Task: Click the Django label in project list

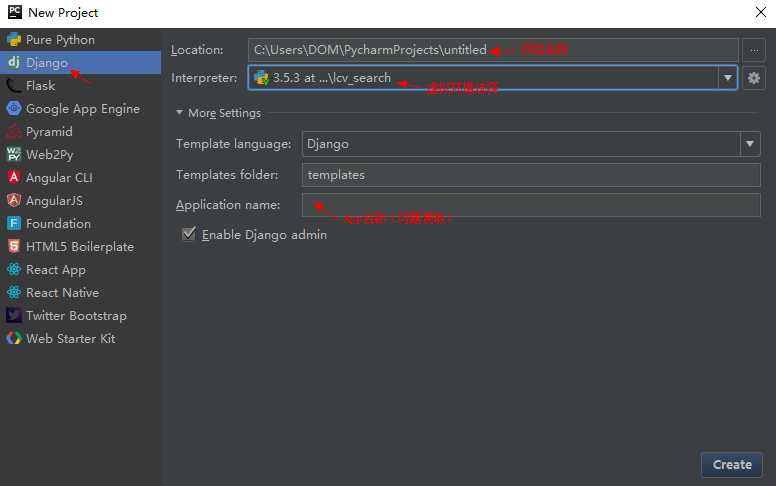Action: click(x=47, y=63)
